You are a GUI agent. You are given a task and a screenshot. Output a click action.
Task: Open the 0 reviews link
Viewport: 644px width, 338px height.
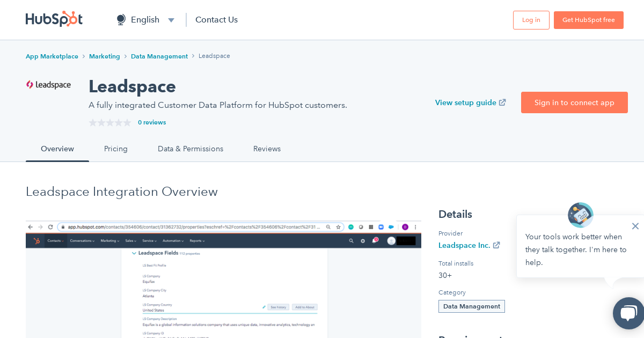click(152, 122)
